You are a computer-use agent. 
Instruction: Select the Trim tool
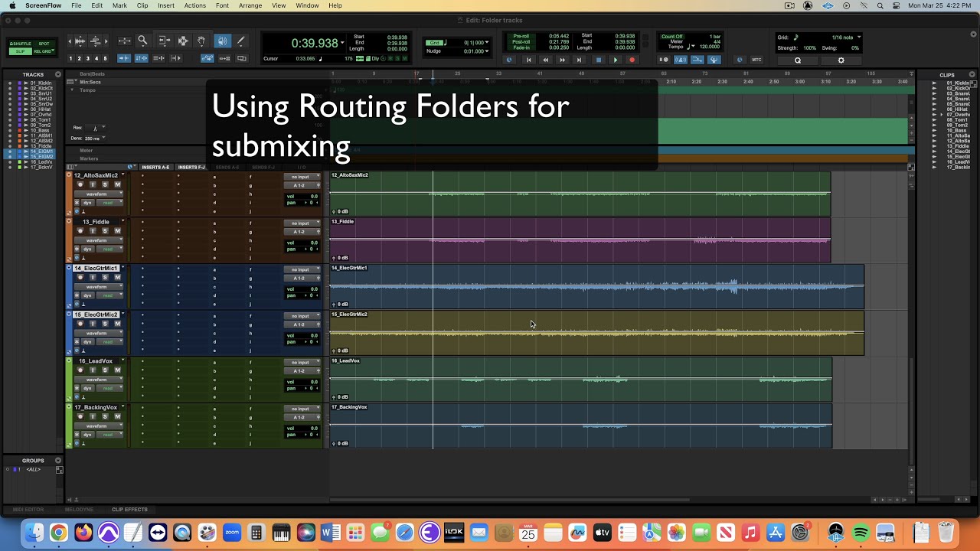(x=164, y=41)
